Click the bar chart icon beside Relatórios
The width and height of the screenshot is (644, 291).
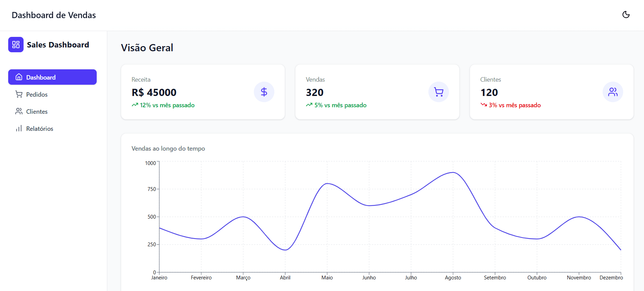tap(19, 128)
